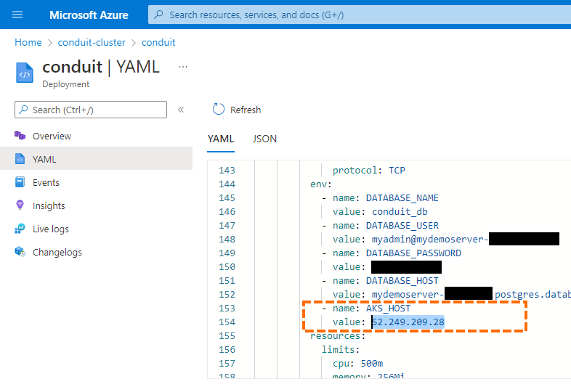571x392 pixels.
Task: Click the Live logs chart icon
Action: pyautogui.click(x=20, y=229)
